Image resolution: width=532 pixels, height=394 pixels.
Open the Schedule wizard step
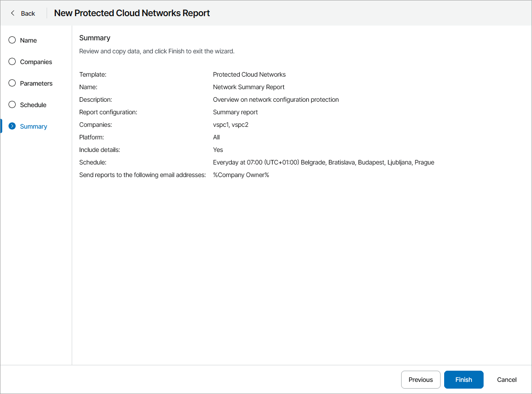33,104
